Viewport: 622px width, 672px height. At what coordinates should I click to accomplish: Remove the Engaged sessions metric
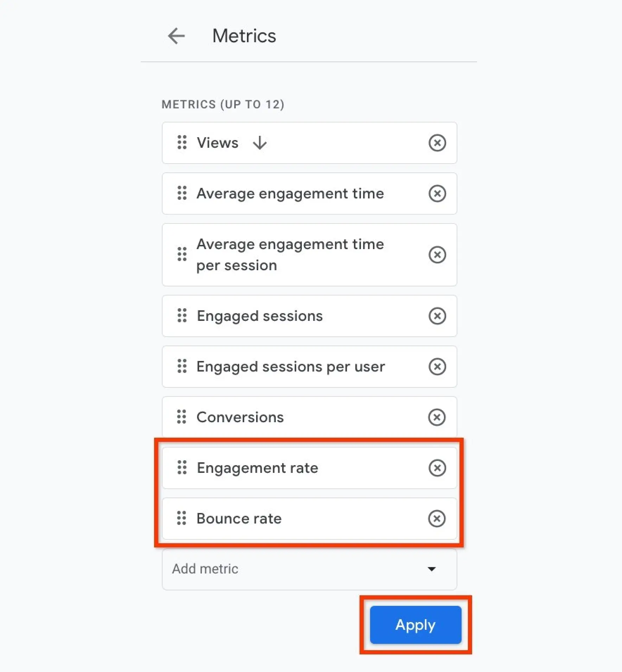(437, 316)
